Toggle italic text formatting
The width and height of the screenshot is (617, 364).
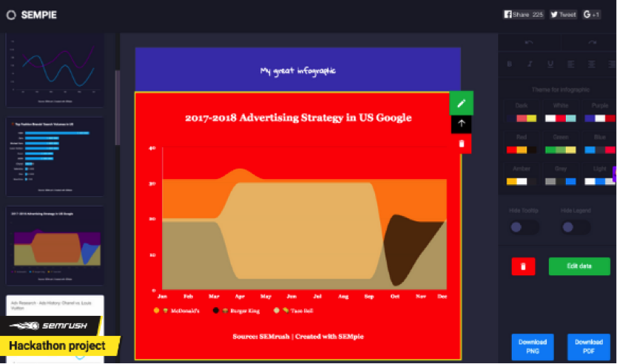(530, 64)
